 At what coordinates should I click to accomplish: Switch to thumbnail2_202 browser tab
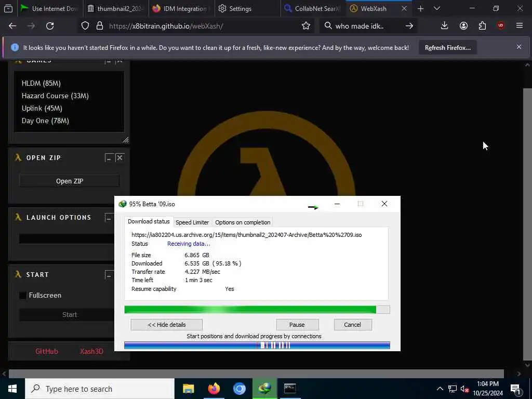point(116,9)
